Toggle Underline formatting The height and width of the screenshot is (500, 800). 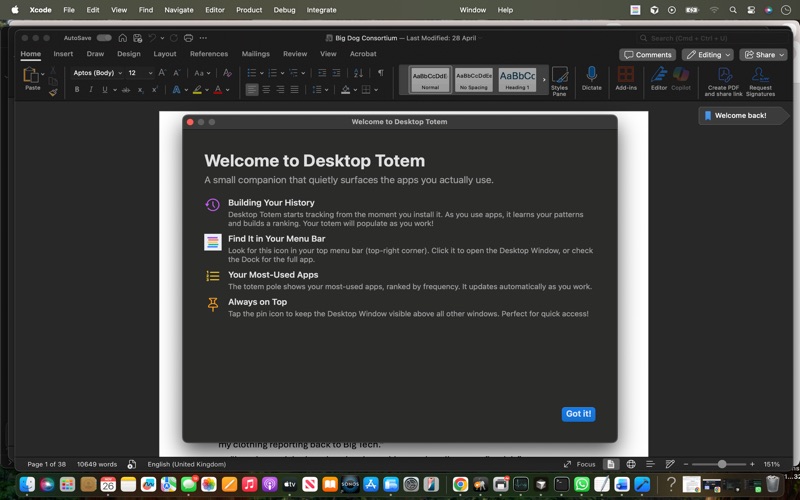[x=105, y=90]
